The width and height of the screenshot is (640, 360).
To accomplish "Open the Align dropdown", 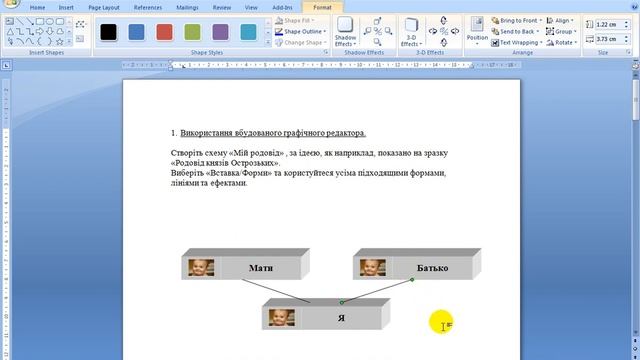I will coord(560,20).
